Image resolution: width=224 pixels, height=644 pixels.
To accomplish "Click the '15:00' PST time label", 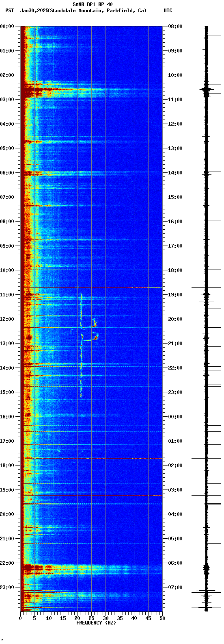I will 7,392.
